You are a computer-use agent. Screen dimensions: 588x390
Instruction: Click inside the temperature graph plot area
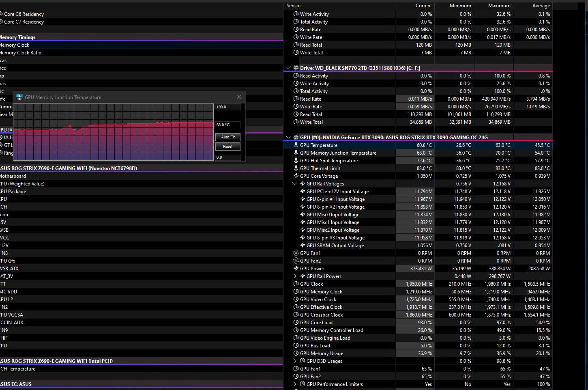(113, 132)
